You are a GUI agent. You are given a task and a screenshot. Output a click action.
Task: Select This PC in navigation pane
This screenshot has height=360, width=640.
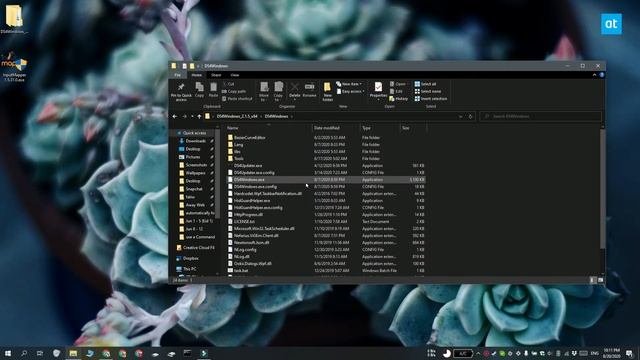189,269
